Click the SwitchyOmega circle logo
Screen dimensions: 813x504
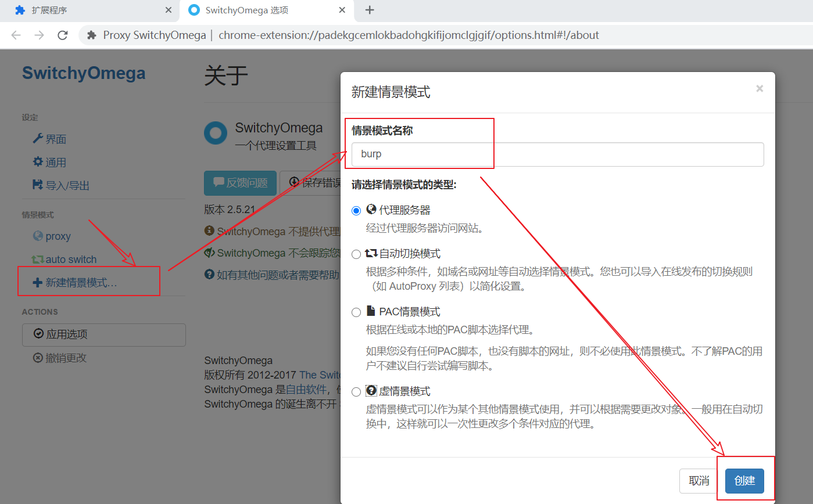[x=216, y=133]
